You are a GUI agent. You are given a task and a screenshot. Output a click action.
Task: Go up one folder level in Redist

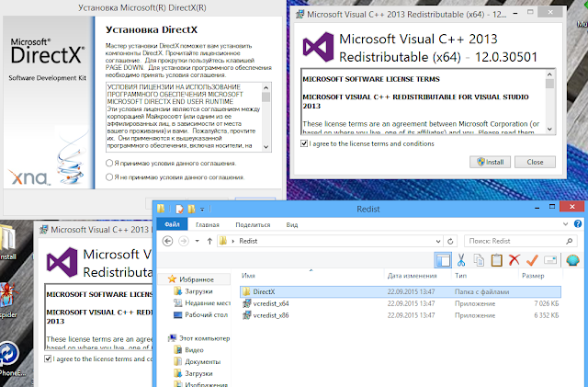(209, 241)
